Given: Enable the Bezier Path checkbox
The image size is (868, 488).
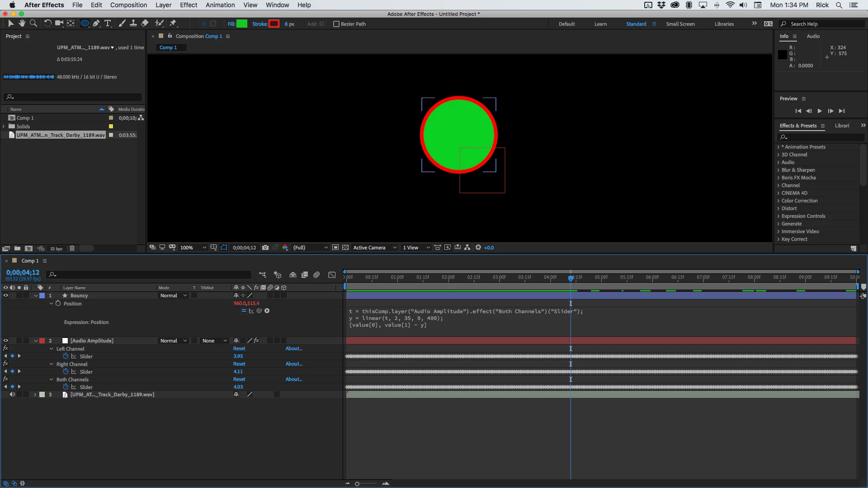Looking at the screenshot, I should click(336, 24).
